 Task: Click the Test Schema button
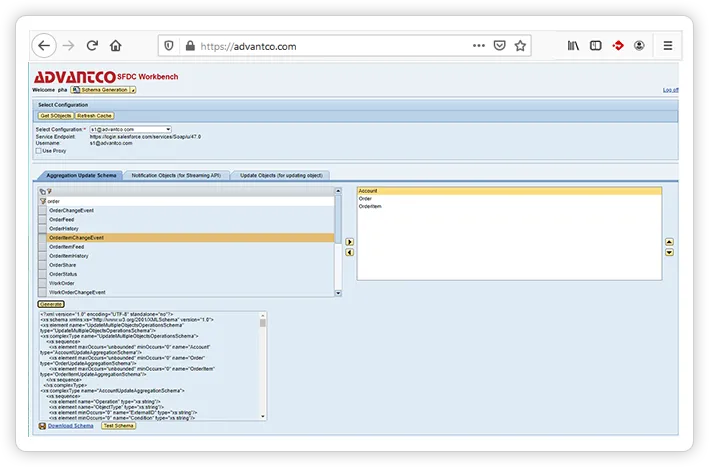(x=118, y=426)
